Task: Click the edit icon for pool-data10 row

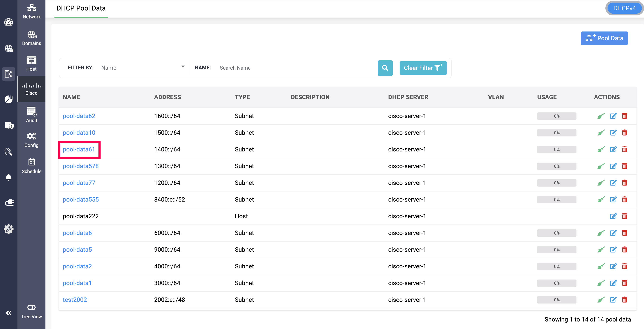Action: tap(613, 133)
